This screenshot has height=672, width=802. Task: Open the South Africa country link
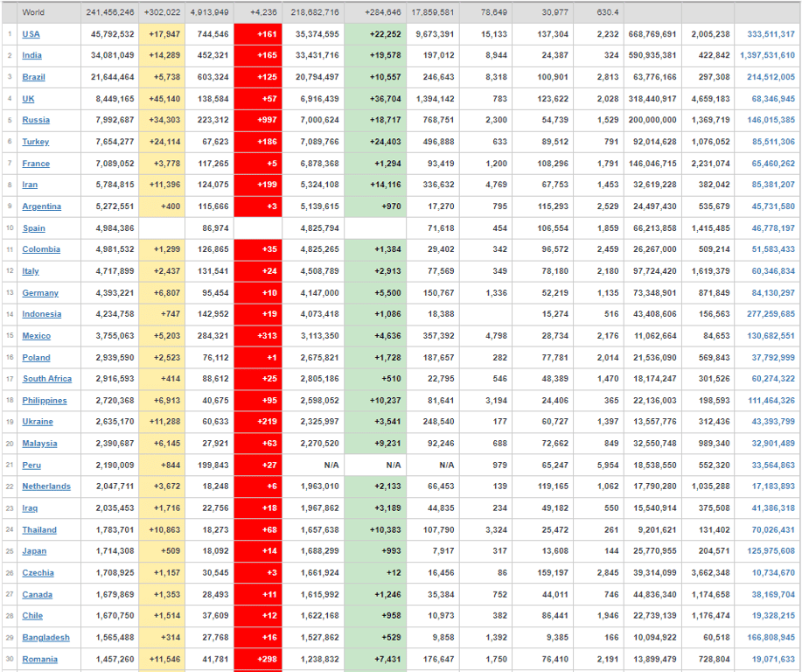[47, 379]
